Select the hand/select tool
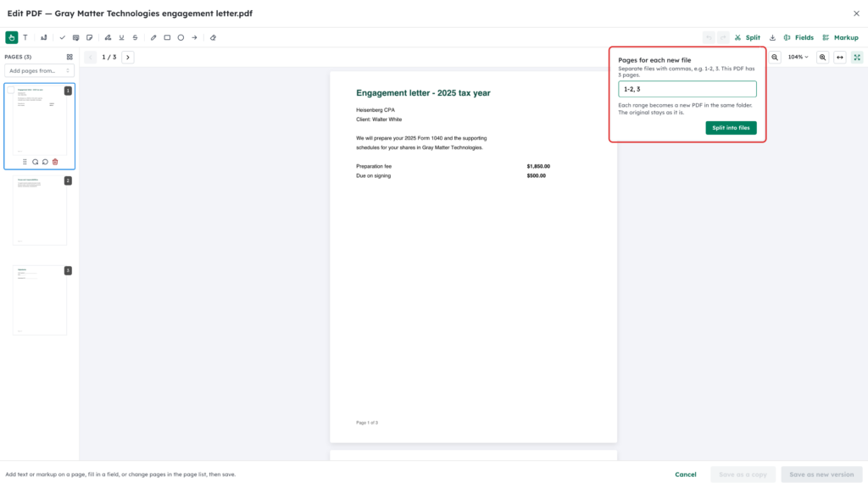This screenshot has width=868, height=488. [x=12, y=37]
